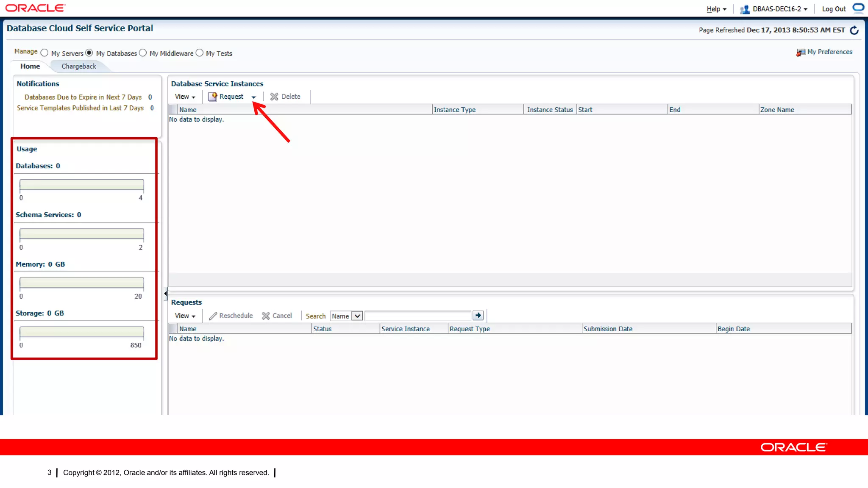Click the Cancel X icon in Requests
The image size is (868, 488).
pos(266,316)
